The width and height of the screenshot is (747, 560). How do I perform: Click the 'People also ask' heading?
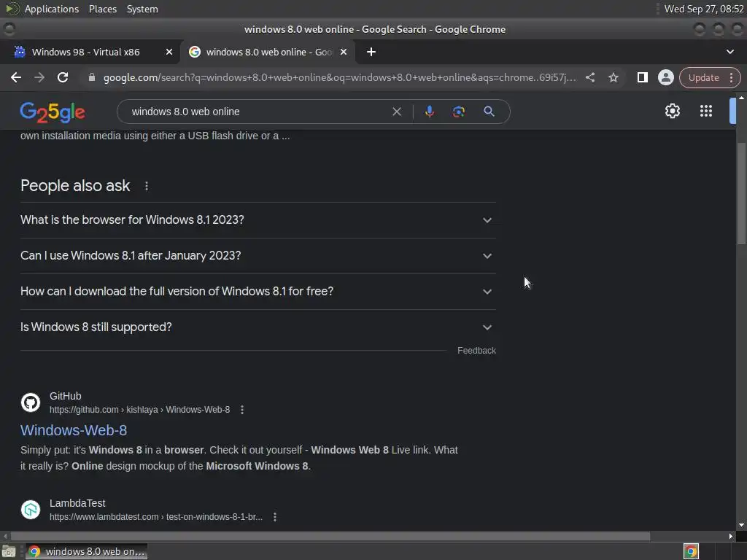point(75,186)
